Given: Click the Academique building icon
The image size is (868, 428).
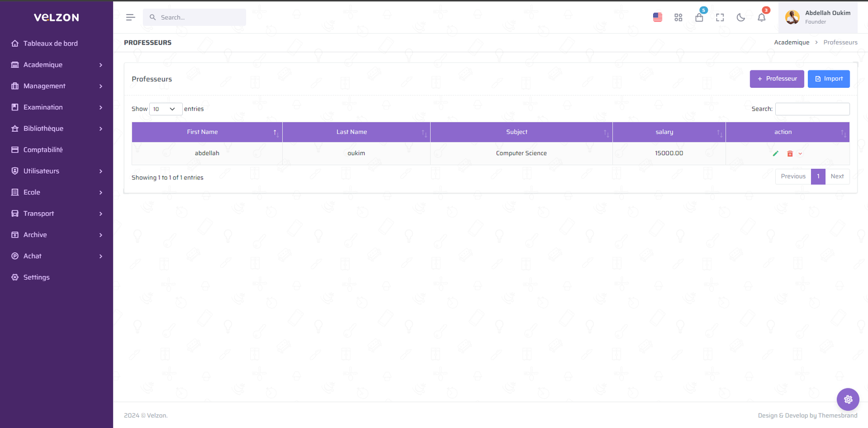Looking at the screenshot, I should [x=15, y=65].
